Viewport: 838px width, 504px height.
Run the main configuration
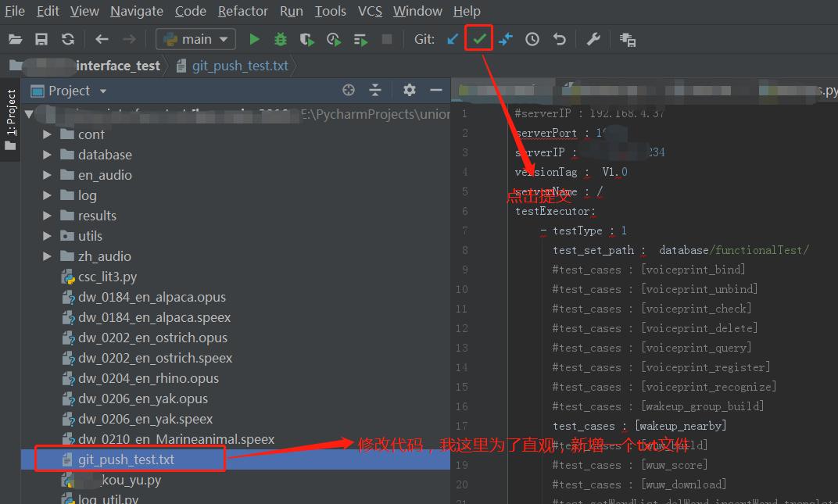click(254, 39)
